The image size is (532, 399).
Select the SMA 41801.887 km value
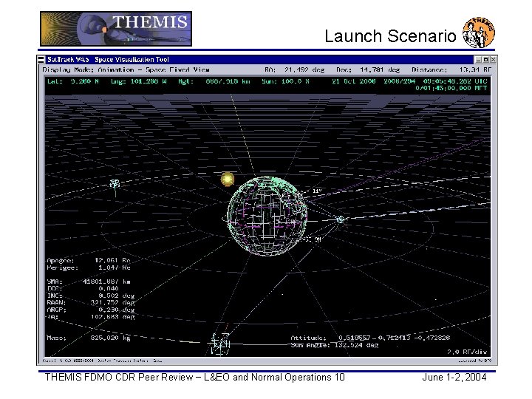[89, 282]
